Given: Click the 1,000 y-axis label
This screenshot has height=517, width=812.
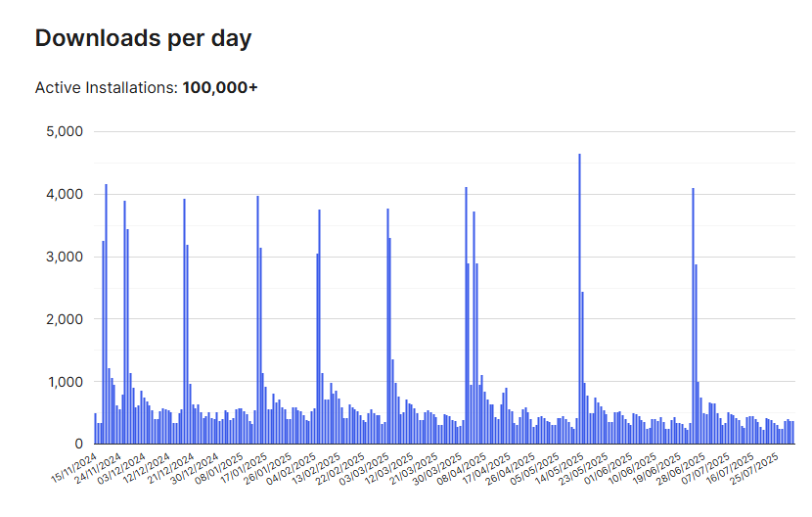Looking at the screenshot, I should 65,382.
